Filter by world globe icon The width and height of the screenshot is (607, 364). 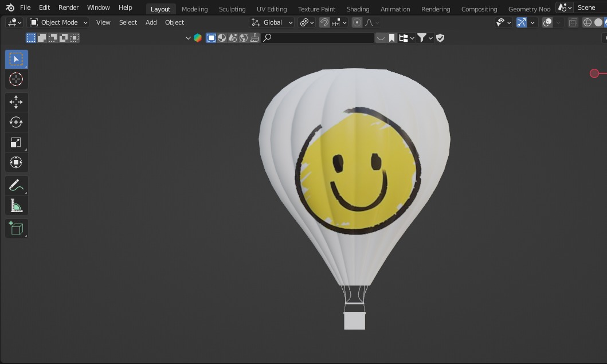[x=244, y=38]
